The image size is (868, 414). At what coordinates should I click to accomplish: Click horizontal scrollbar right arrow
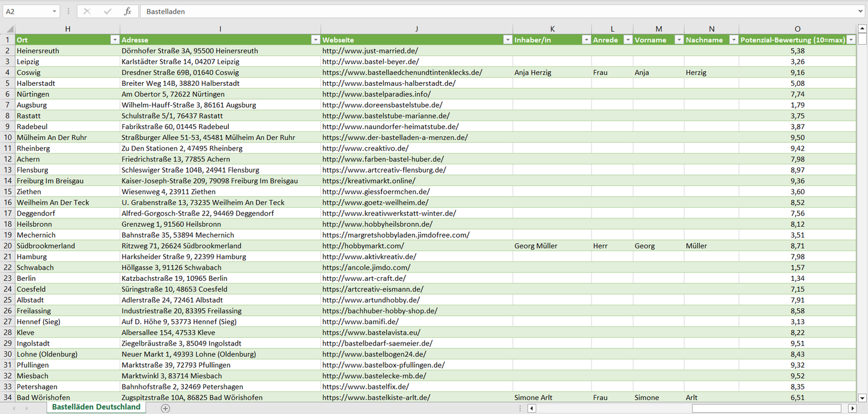pyautogui.click(x=852, y=409)
